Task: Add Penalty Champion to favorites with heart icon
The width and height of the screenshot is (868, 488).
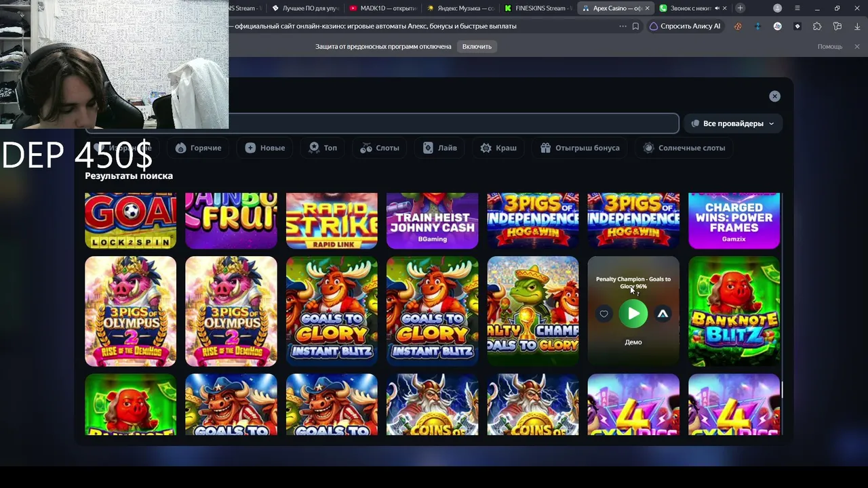Action: pos(604,314)
